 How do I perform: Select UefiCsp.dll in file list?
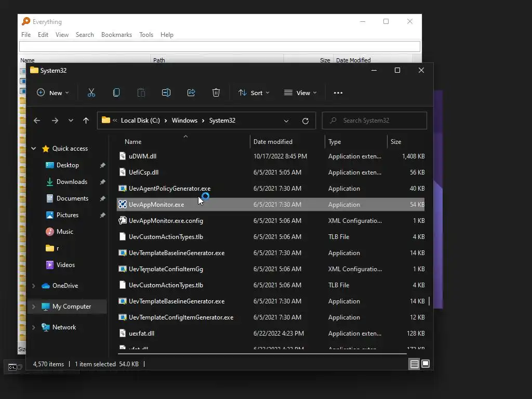pos(270,172)
